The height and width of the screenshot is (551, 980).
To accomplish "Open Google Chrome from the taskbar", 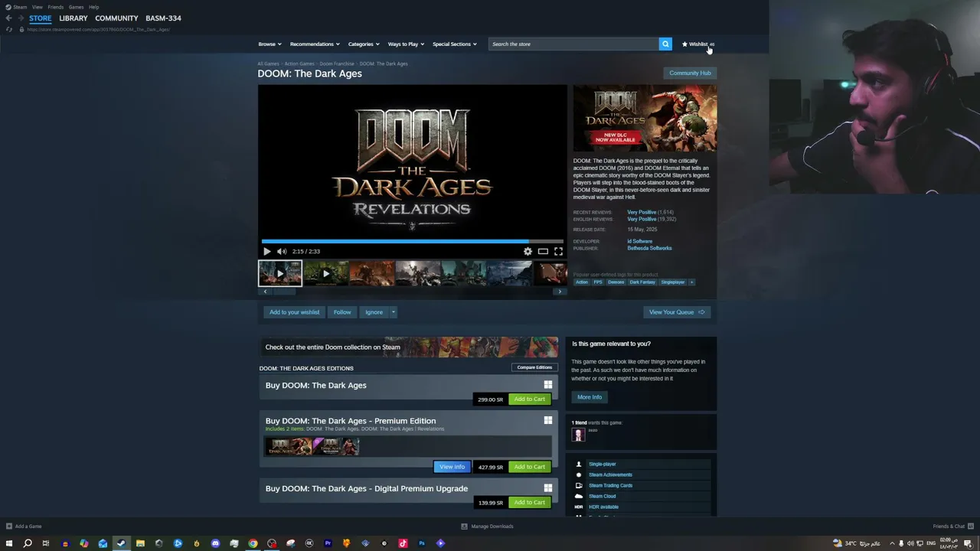I will click(x=253, y=543).
